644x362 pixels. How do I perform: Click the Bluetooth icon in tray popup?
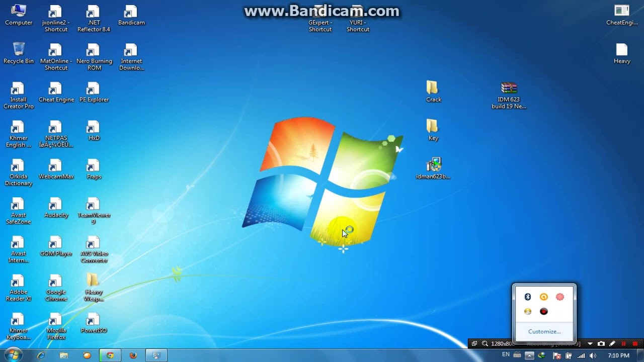[528, 297]
